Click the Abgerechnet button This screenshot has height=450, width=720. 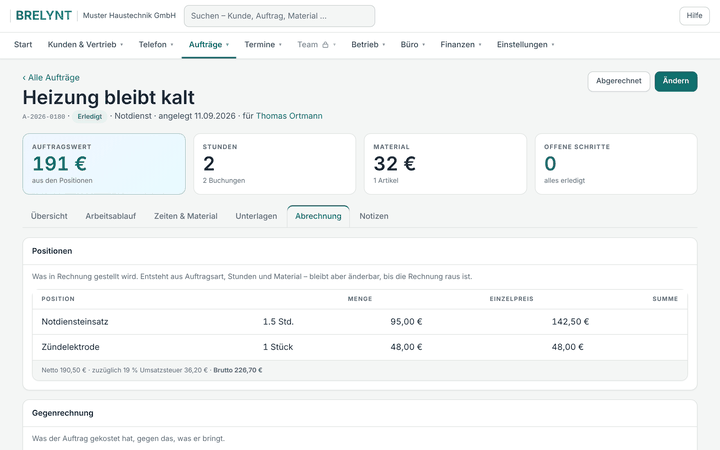[619, 81]
